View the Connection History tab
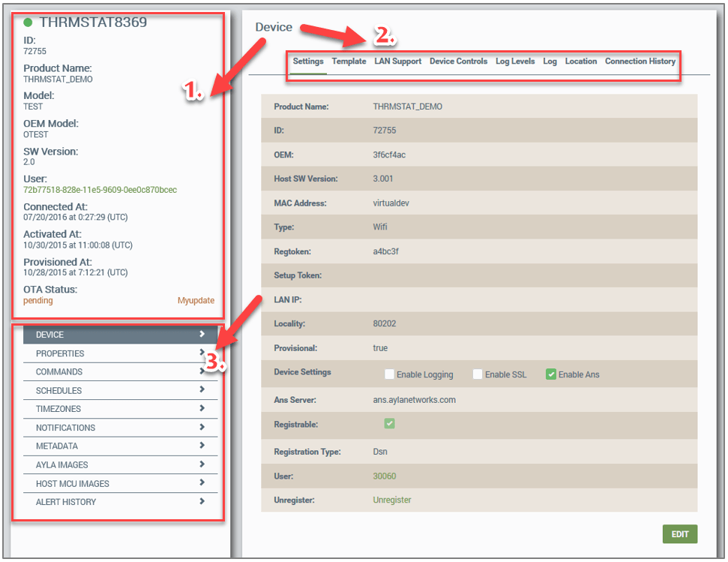728x562 pixels. click(640, 62)
